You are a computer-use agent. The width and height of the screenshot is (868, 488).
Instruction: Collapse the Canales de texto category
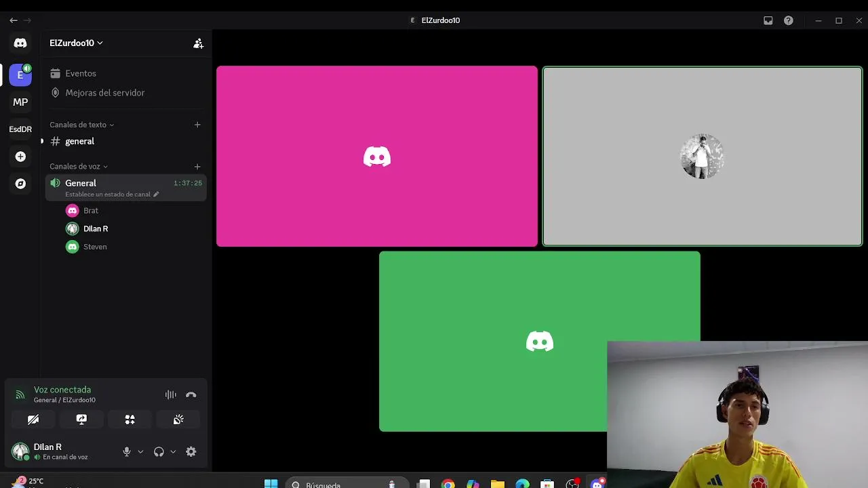pyautogui.click(x=81, y=125)
